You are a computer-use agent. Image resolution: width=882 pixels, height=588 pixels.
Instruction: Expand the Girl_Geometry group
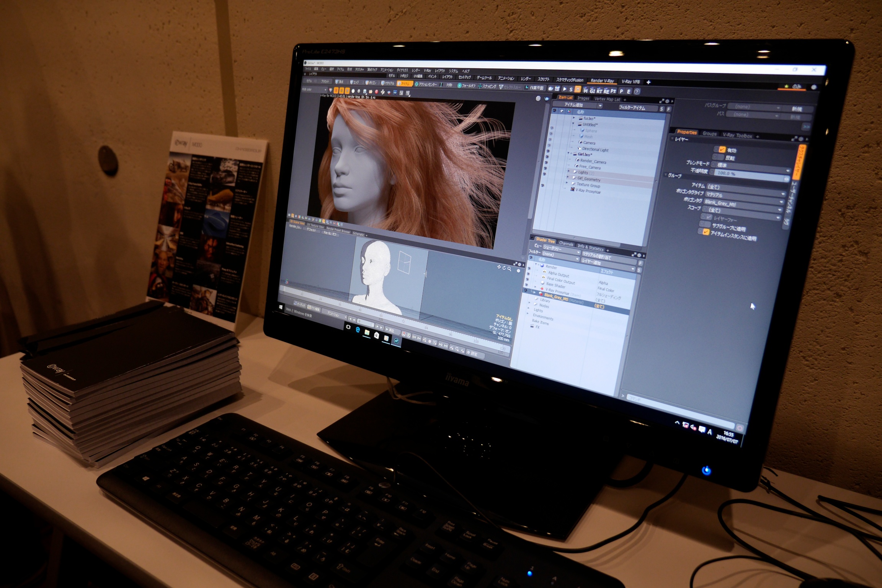[568, 177]
